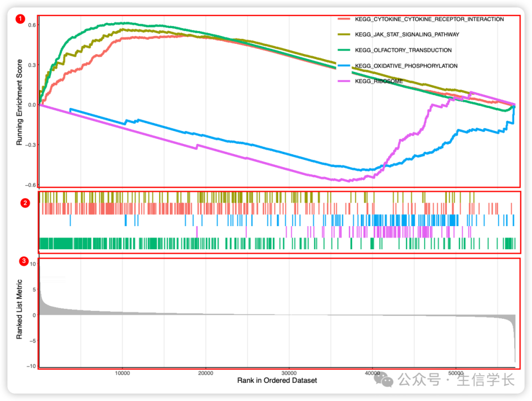Click the 生信学长 watermark text
This screenshot has width=532, height=401.
(x=486, y=380)
